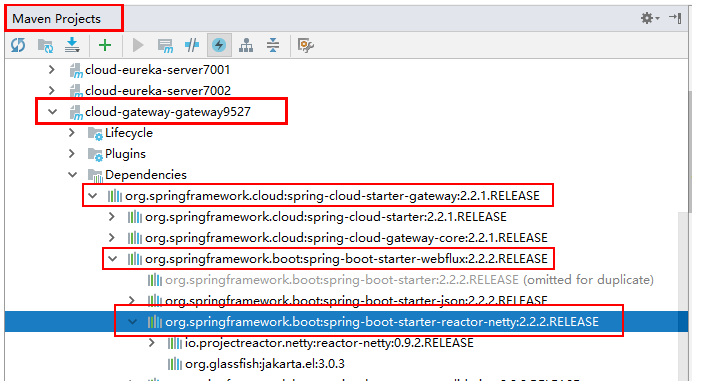
Task: Select org.glassfish:jakarta.el:3.0.3 row
Action: click(265, 364)
